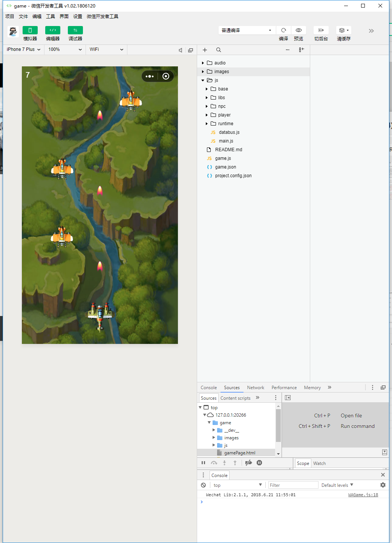Toggle the green Editor panel button
Viewport: 392px width, 543px height.
click(53, 31)
